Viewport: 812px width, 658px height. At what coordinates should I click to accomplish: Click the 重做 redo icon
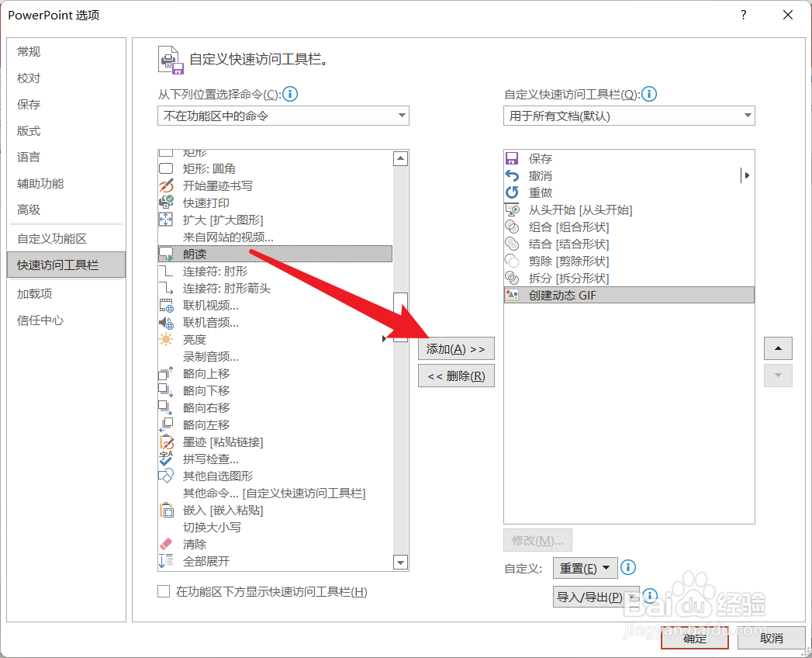pyautogui.click(x=512, y=192)
